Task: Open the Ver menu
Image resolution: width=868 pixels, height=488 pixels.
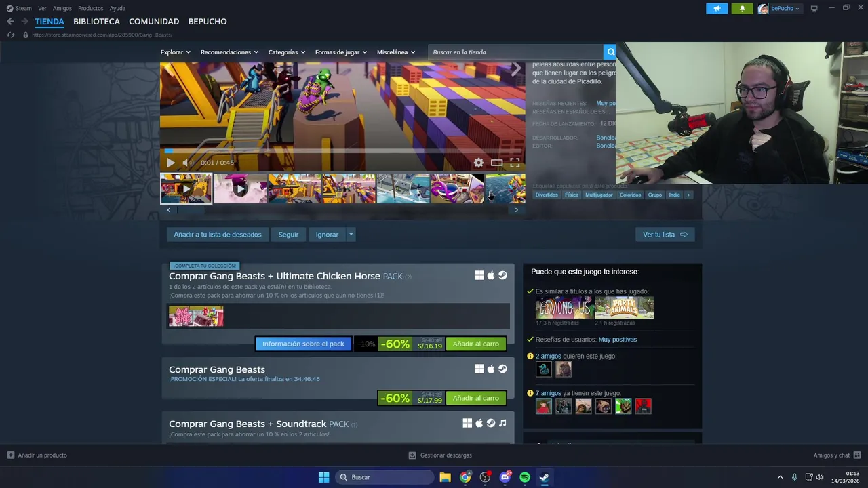Action: click(x=42, y=8)
